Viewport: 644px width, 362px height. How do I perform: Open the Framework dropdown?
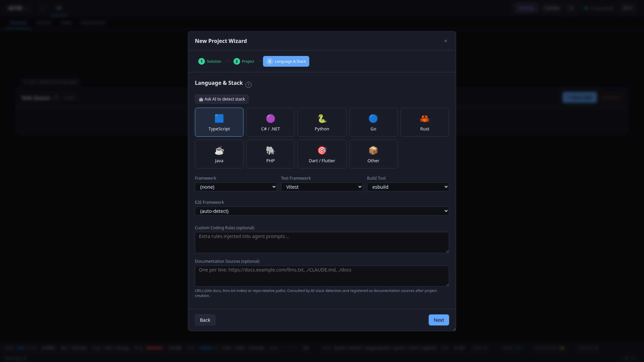(236, 187)
